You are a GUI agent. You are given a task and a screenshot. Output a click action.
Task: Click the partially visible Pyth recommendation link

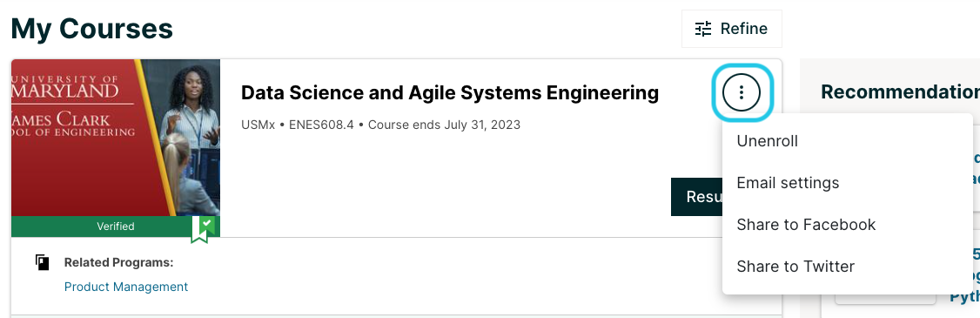coord(964,295)
